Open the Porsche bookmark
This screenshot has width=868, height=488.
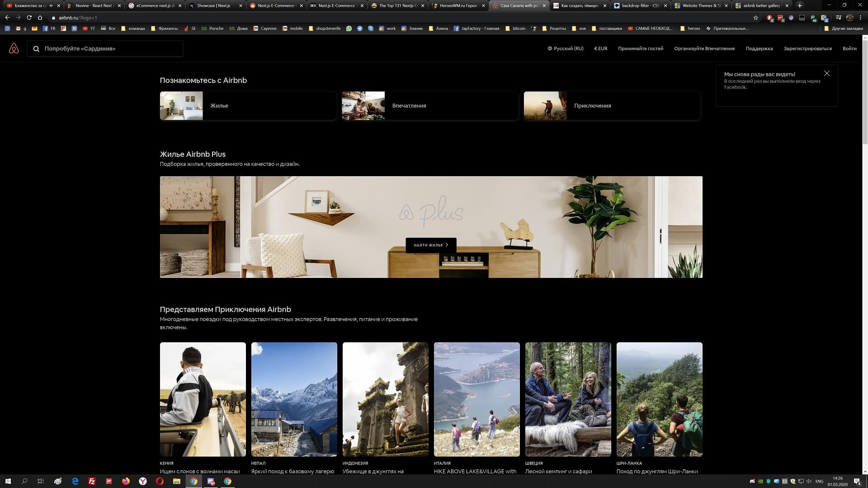212,28
